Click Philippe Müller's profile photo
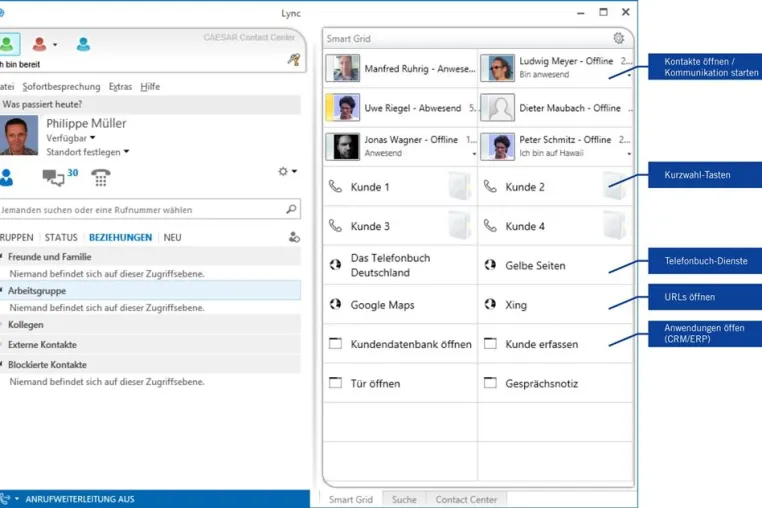Image resolution: width=762 pixels, height=508 pixels. pos(18,135)
